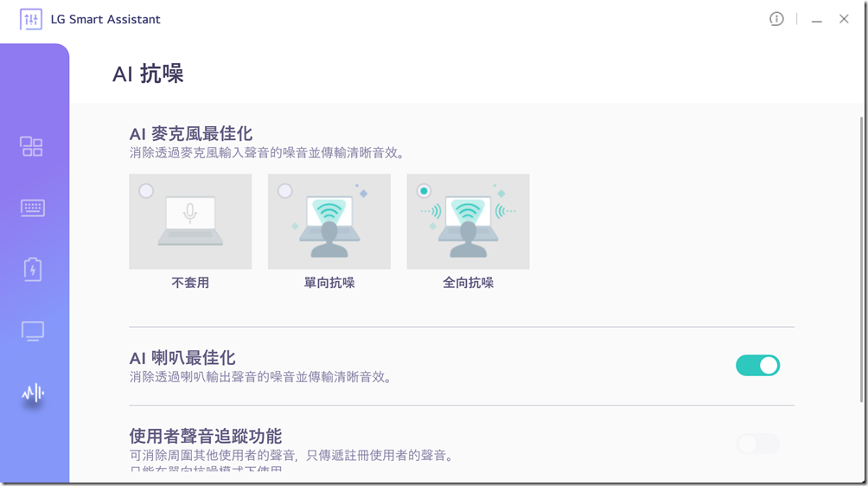Click the 全向抗噪 label
Screen dimensions: 868x486
[x=469, y=283]
